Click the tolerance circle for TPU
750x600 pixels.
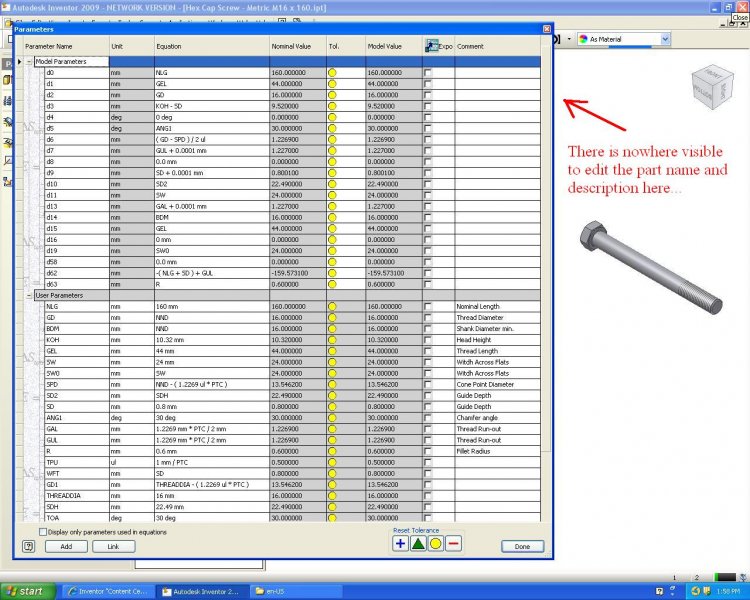[x=332, y=463]
